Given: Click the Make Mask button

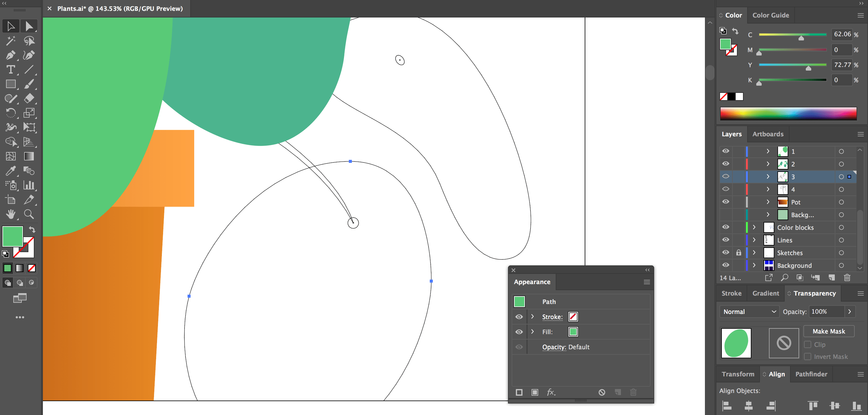Looking at the screenshot, I should (828, 331).
